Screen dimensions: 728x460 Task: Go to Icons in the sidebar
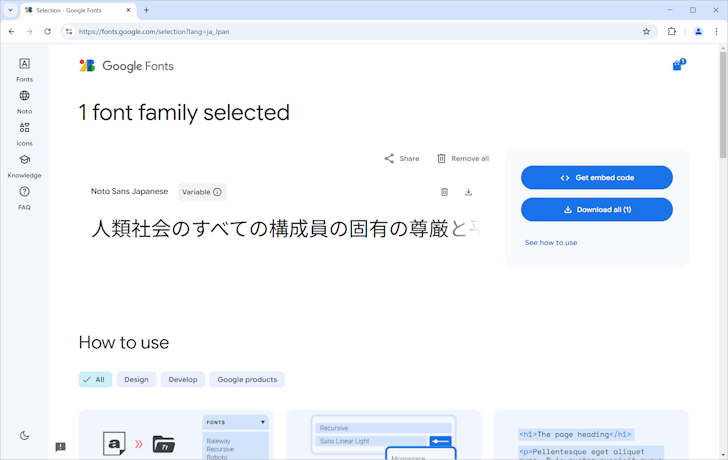(x=24, y=134)
